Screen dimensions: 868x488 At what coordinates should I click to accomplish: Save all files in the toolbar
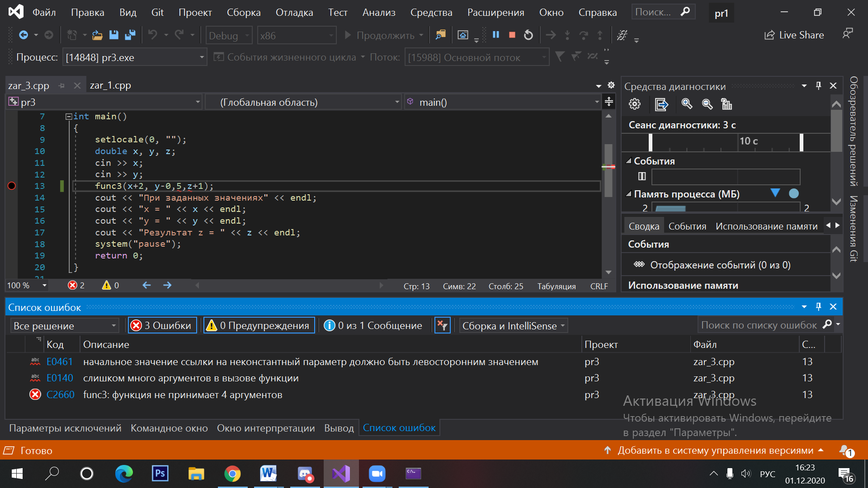[130, 35]
